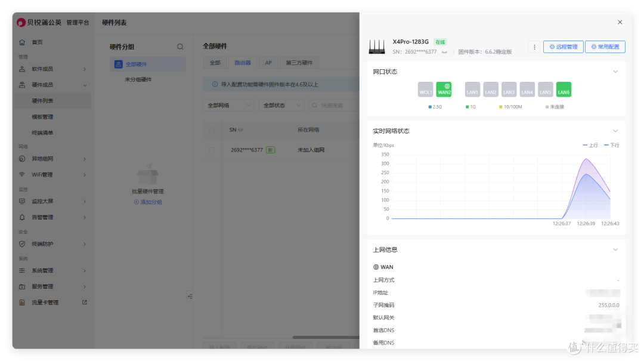644x361 pixels.
Task: Click the 常用配置 common configuration button
Action: (605, 47)
